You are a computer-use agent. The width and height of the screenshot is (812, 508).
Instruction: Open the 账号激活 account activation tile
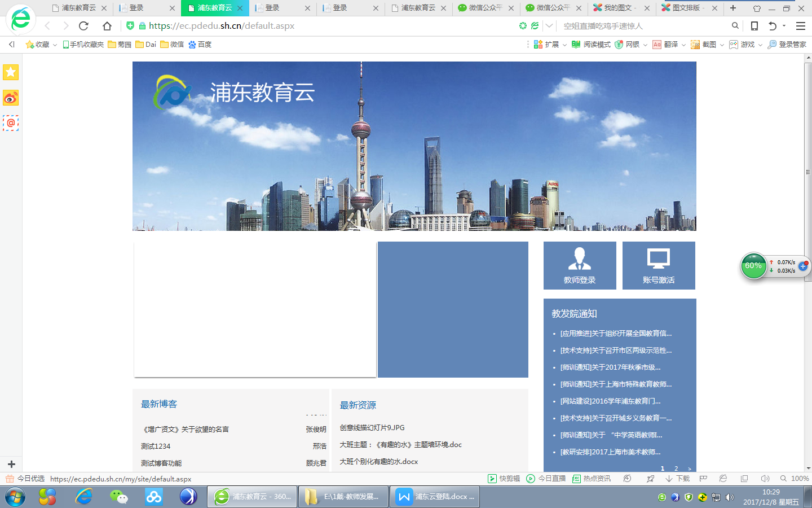[659, 265]
